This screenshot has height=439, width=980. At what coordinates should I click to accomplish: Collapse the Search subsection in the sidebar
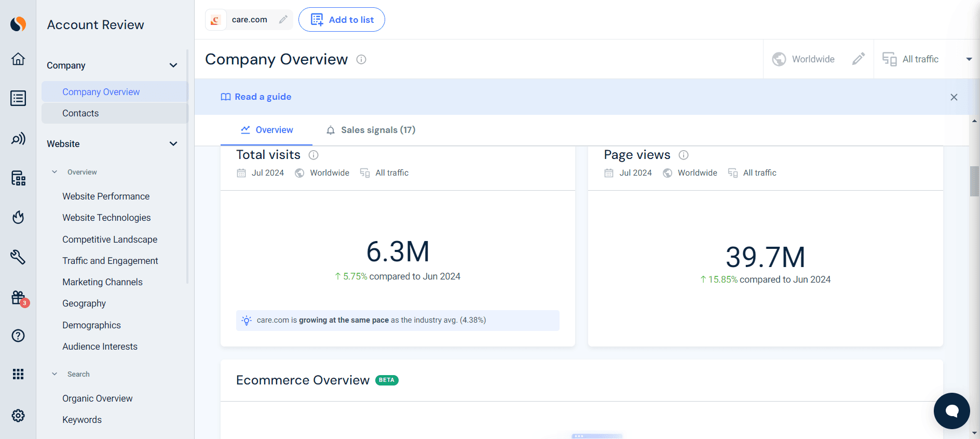click(x=55, y=374)
